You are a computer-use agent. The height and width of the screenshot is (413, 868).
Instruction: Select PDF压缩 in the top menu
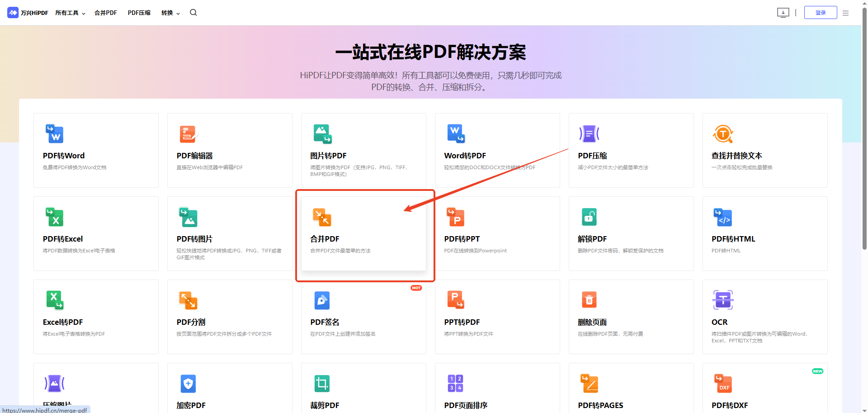(x=139, y=13)
